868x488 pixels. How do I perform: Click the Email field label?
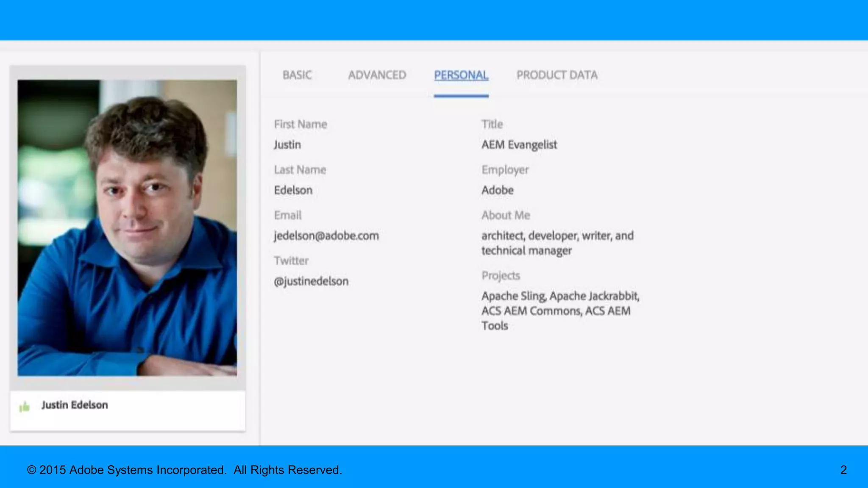[x=288, y=215]
